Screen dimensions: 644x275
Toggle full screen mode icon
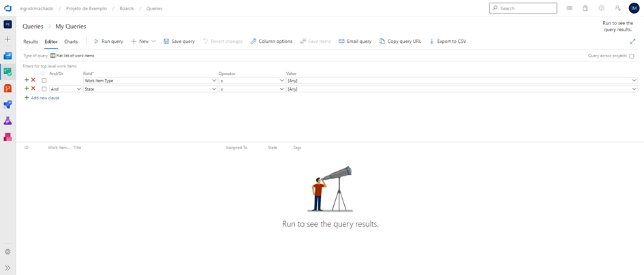pyautogui.click(x=632, y=41)
